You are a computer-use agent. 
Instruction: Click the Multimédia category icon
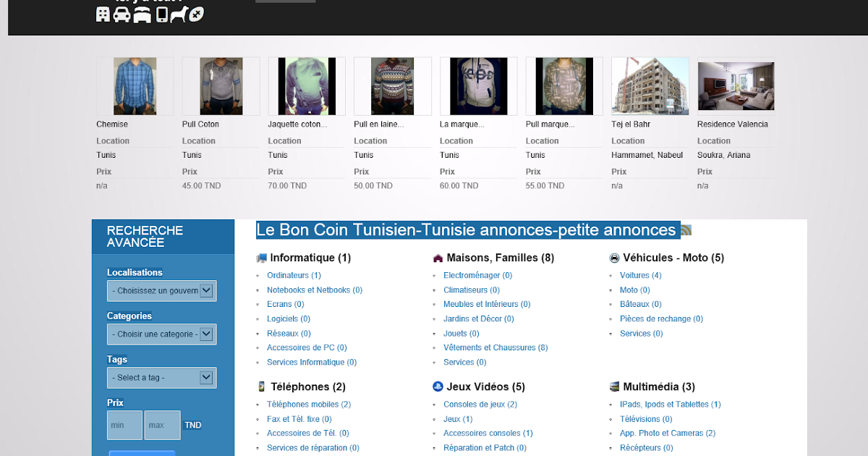[614, 387]
